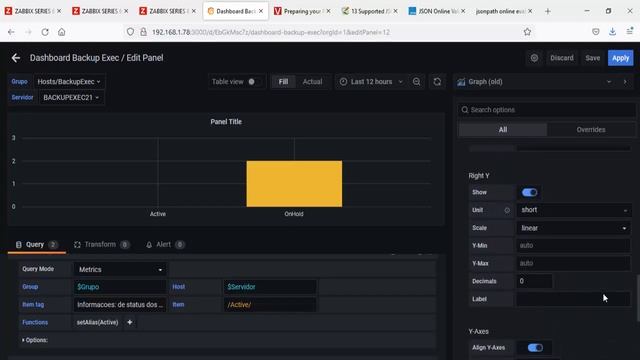Viewport: 640px width, 360px height.
Task: Expand the query Options section
Action: [35, 340]
